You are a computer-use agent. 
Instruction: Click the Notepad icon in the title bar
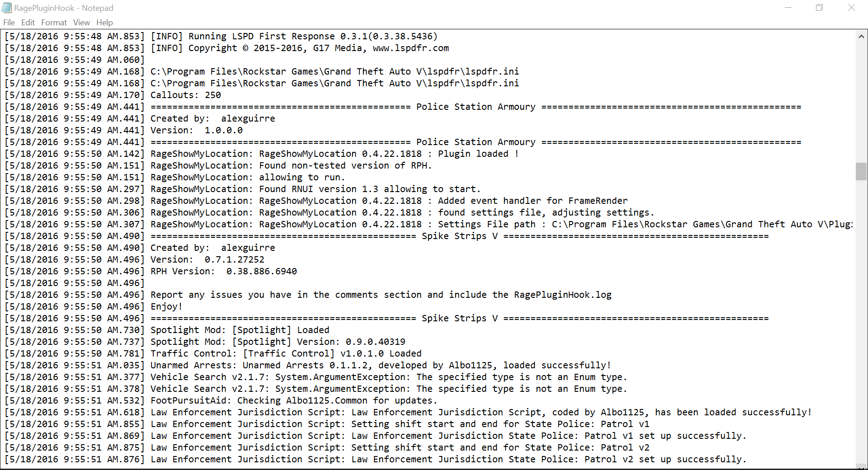coord(7,8)
